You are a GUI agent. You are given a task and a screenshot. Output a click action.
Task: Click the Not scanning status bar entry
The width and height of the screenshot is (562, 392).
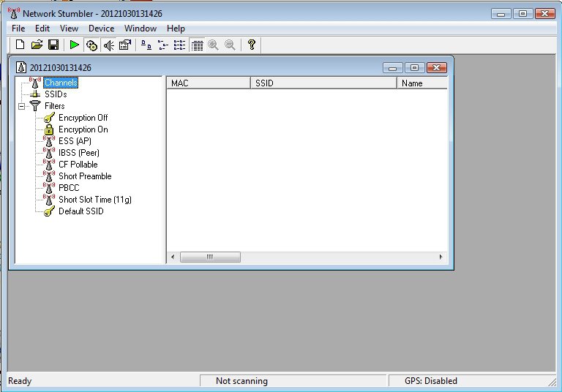pyautogui.click(x=293, y=381)
